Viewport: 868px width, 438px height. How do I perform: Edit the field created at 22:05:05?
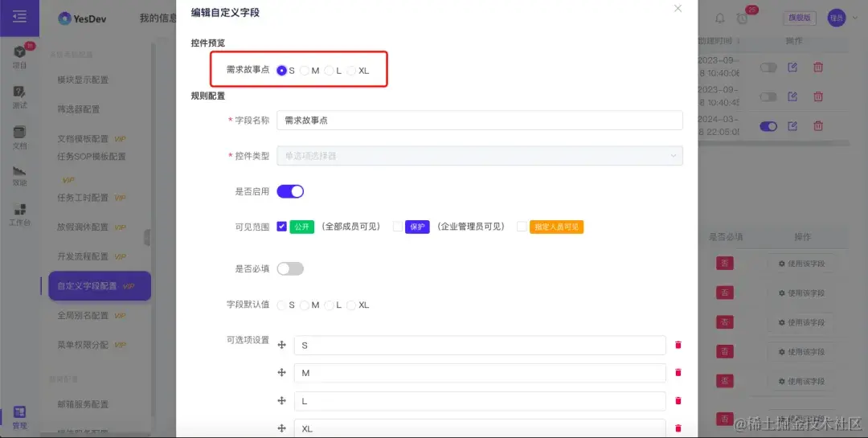coord(792,126)
